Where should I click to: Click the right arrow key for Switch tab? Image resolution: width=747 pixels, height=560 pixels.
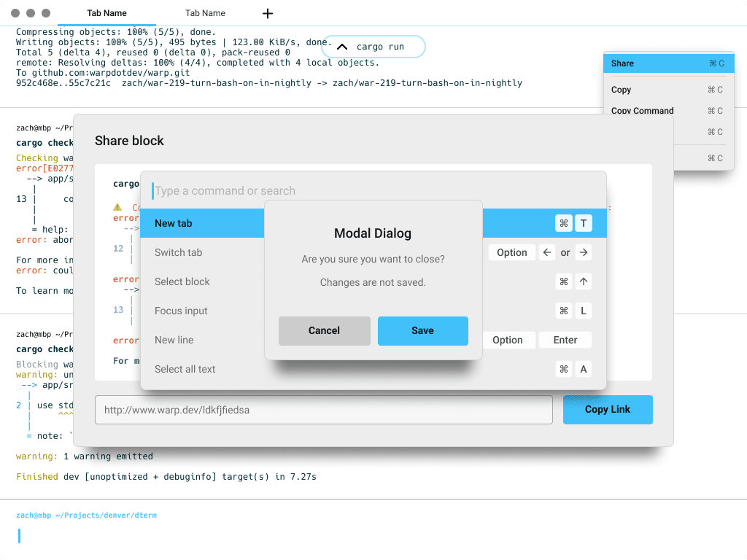583,252
